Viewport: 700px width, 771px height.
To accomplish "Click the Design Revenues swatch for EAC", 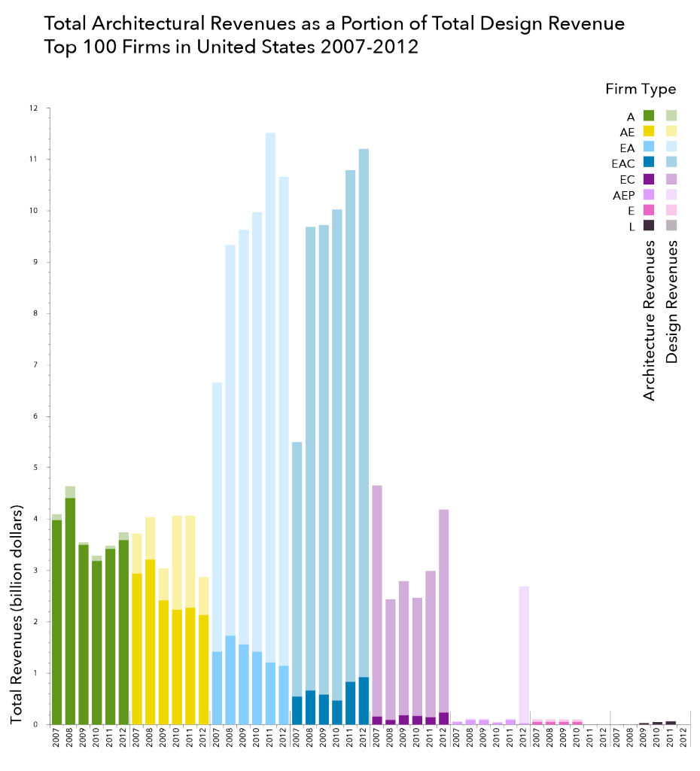I will coord(671,162).
